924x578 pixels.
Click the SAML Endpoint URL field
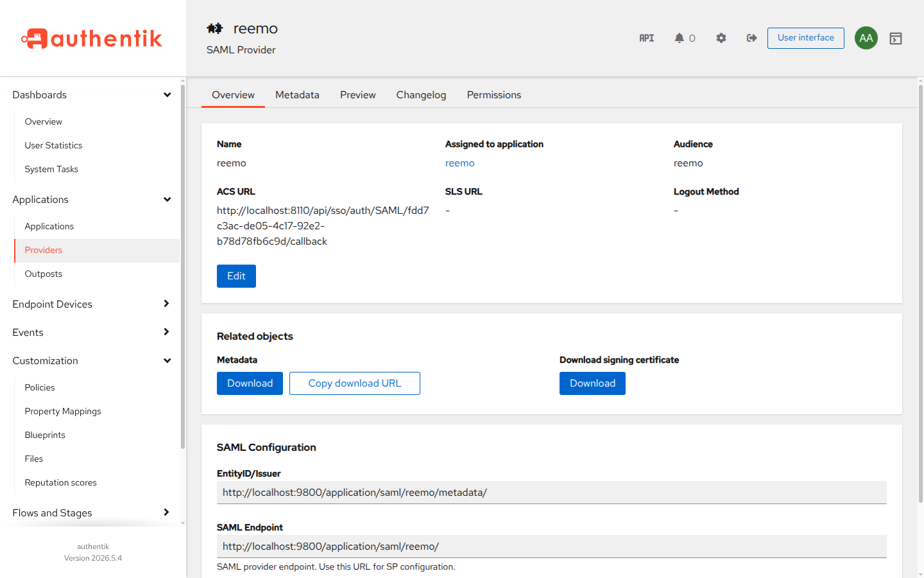click(x=552, y=547)
